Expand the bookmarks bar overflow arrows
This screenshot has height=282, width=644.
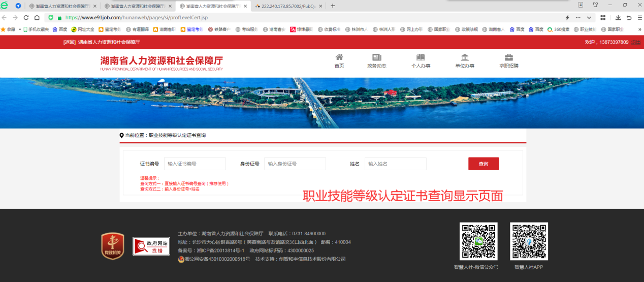(639, 29)
